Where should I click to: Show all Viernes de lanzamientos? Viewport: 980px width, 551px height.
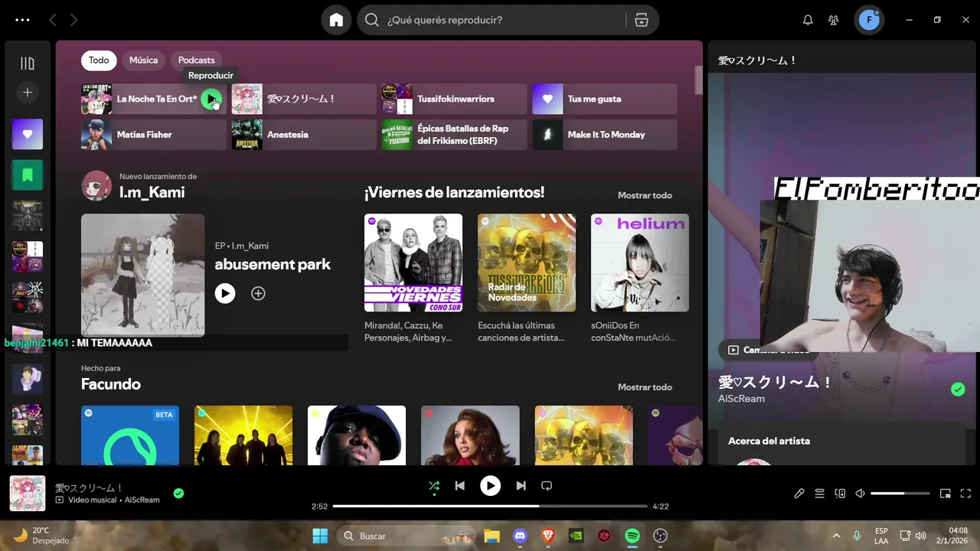pyautogui.click(x=645, y=195)
